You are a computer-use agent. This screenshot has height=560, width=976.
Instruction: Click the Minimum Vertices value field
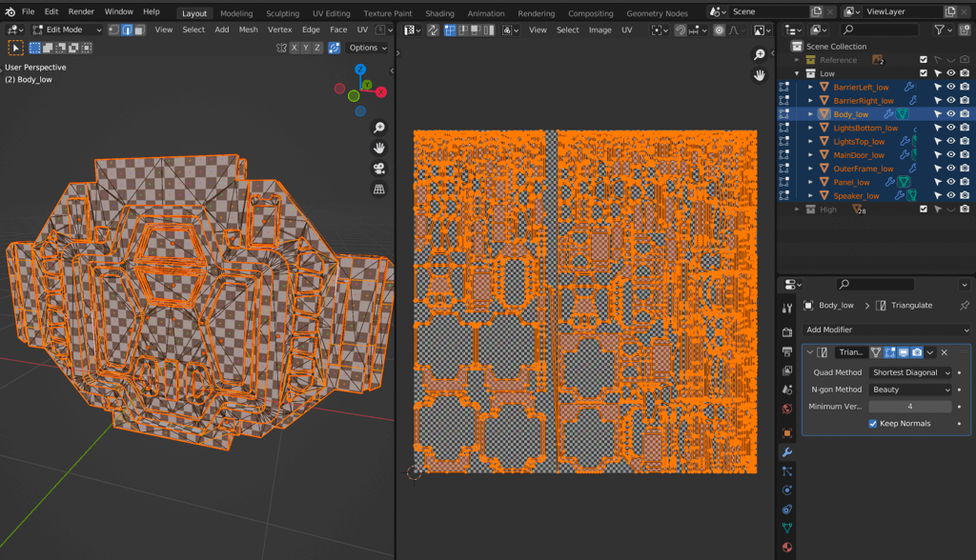(910, 407)
